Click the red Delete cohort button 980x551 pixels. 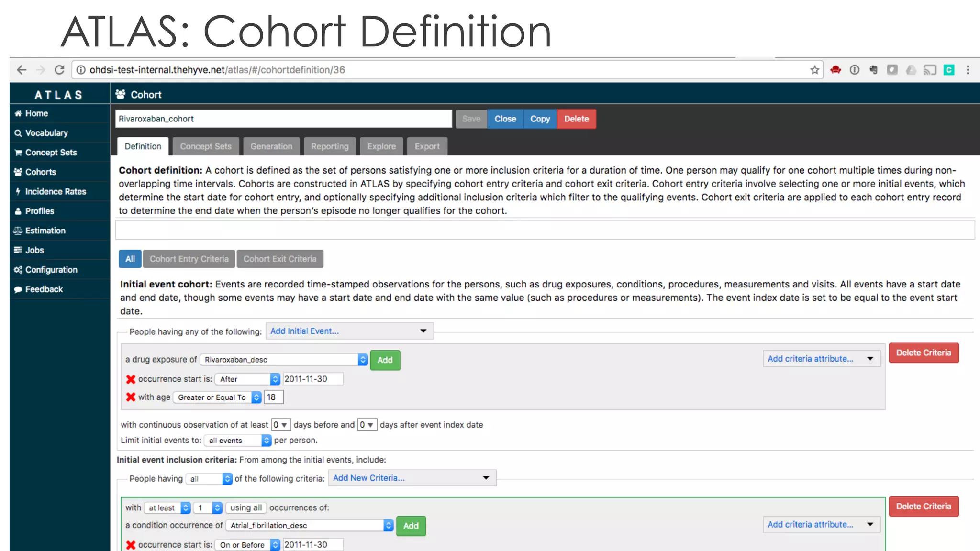576,119
